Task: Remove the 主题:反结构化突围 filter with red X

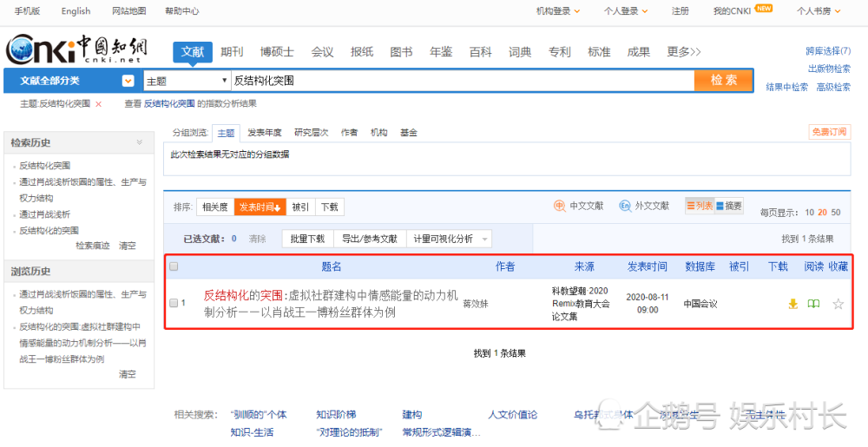Action: [x=99, y=104]
